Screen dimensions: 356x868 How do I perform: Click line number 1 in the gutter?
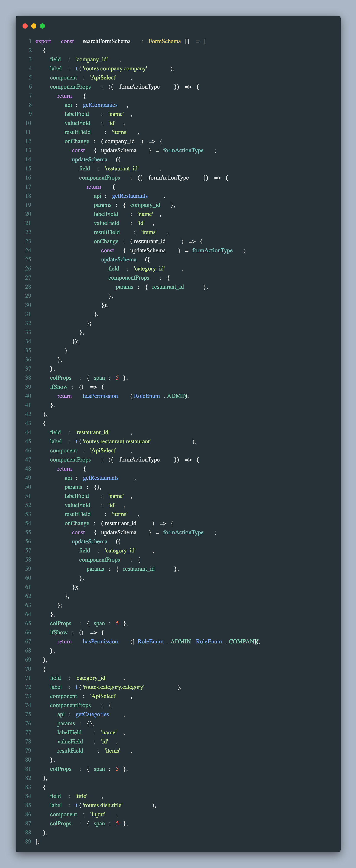coord(30,41)
